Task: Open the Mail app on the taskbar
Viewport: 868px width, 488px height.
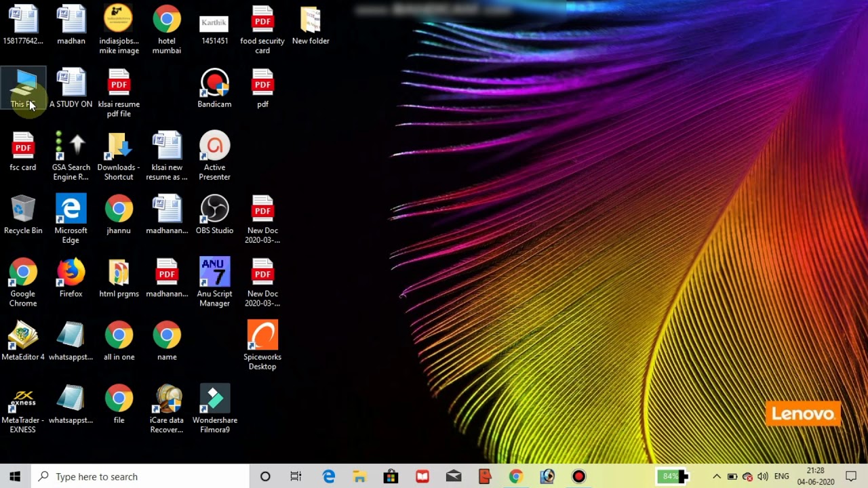Action: (454, 476)
